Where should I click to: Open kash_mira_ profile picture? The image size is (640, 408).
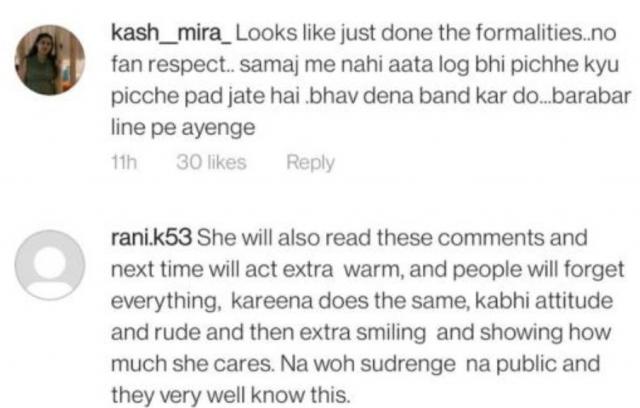[x=50, y=60]
